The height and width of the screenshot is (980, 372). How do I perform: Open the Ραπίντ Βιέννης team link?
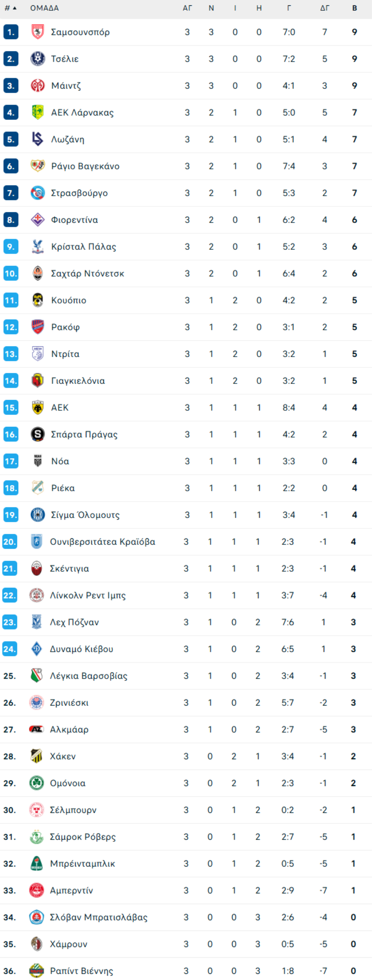click(x=81, y=971)
